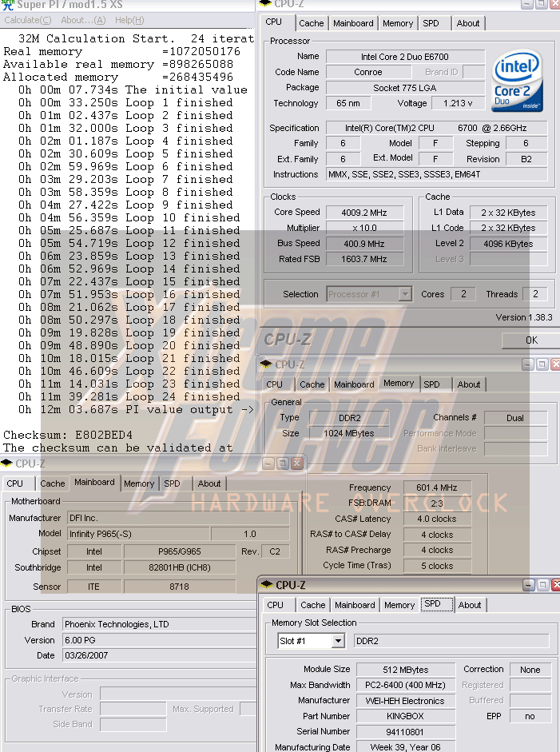Select About tab in SPD CPU-Z window
Viewport: 560px width, 752px height.
(x=470, y=605)
